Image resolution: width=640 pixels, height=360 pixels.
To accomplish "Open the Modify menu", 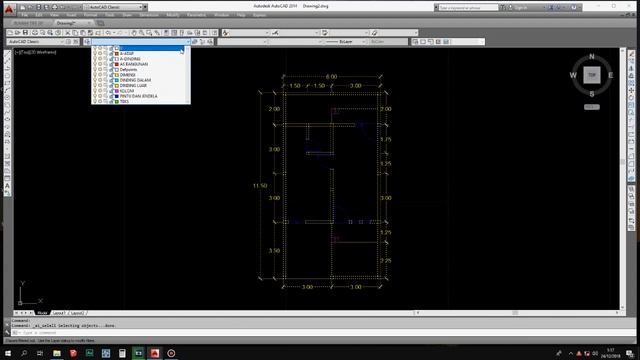I will [173, 15].
